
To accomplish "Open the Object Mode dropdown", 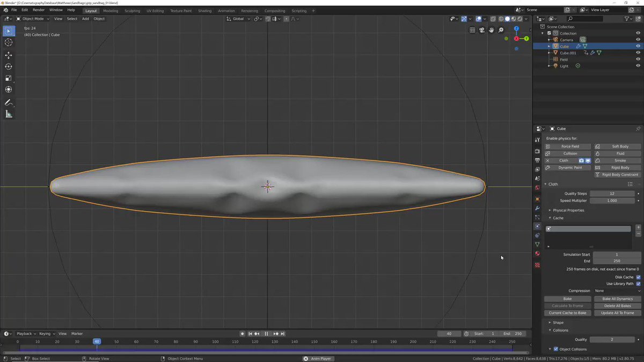I will tap(33, 19).
